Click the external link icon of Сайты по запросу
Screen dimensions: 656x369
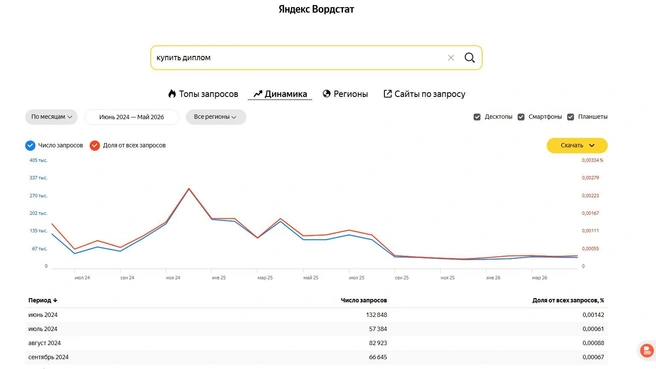pos(387,94)
